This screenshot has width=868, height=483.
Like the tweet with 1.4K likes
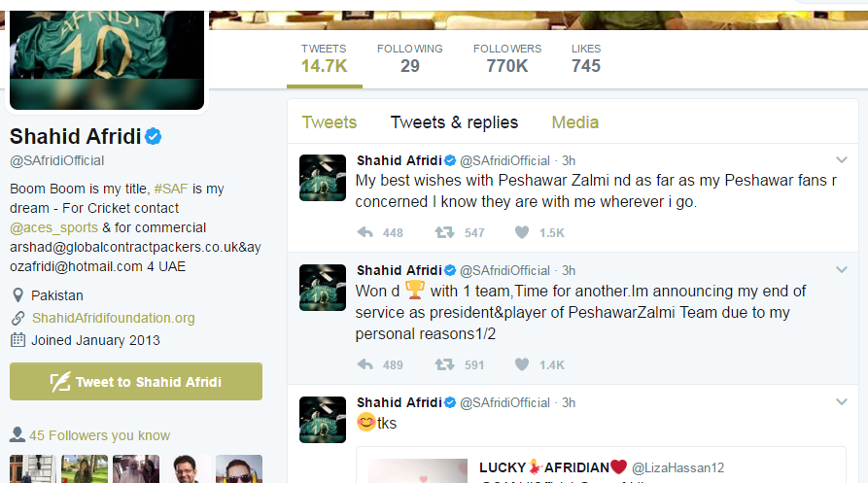[521, 364]
